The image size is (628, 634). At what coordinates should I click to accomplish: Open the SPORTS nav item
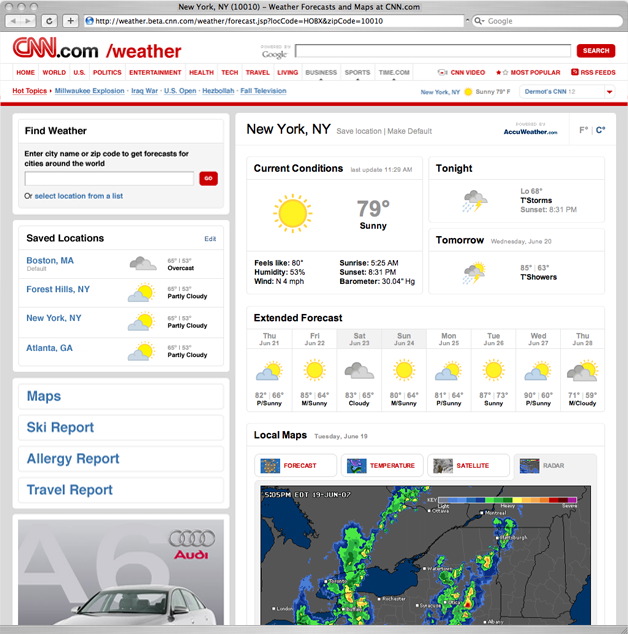(357, 72)
